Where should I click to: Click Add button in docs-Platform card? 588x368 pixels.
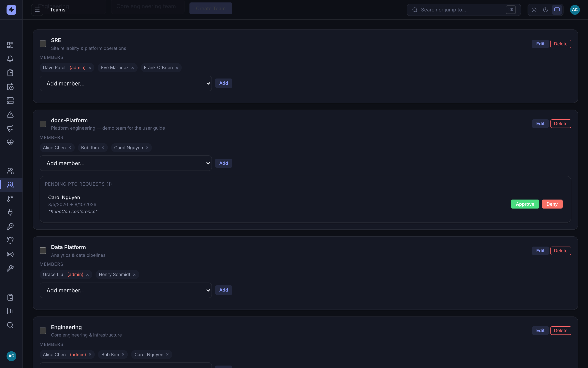click(x=224, y=163)
